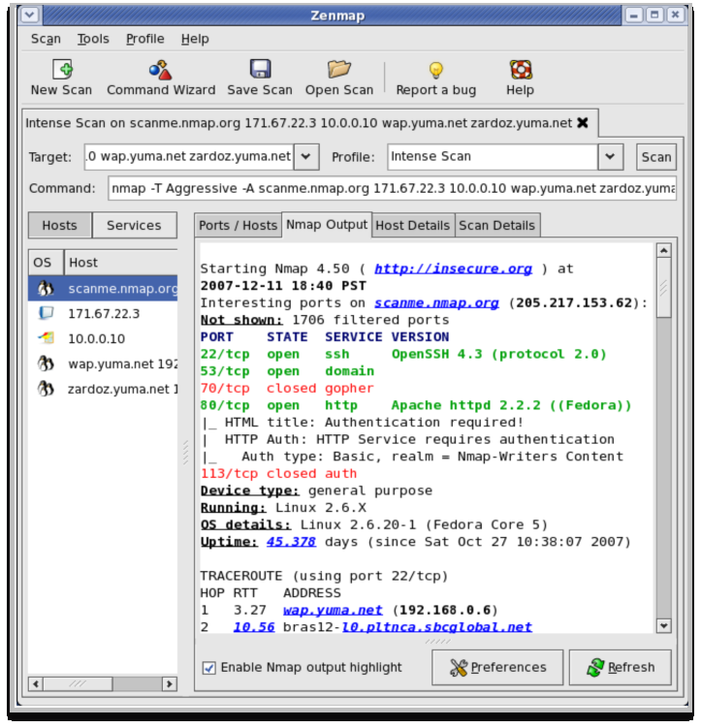
Task: Click the Help lifebuoy toolbar icon
Action: pyautogui.click(x=521, y=70)
